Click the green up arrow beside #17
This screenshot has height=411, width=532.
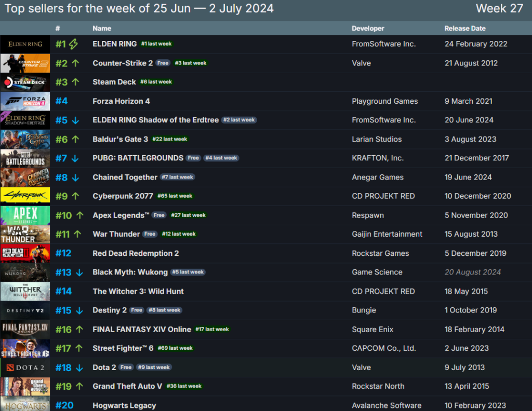[x=79, y=348]
